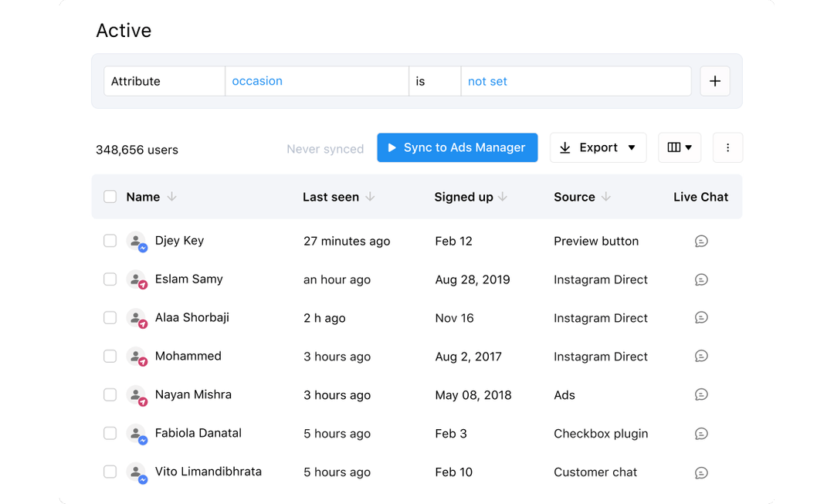Click the + button to add a filter

(x=714, y=80)
